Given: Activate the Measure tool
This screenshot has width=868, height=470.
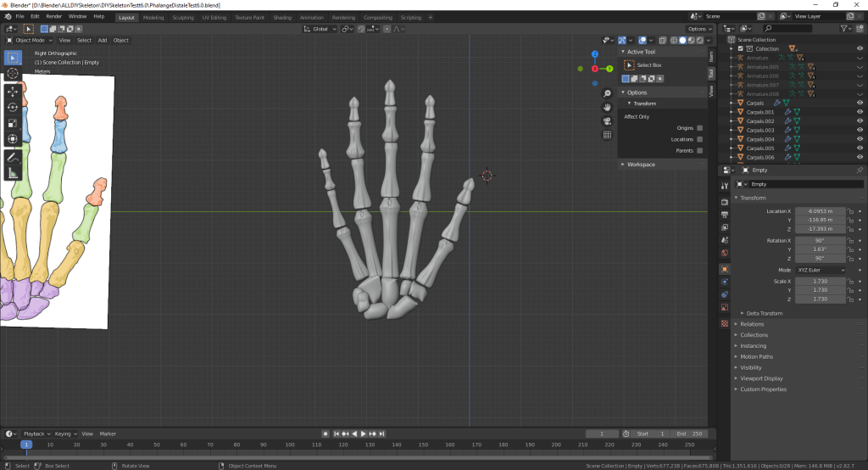Looking at the screenshot, I should (x=13, y=173).
